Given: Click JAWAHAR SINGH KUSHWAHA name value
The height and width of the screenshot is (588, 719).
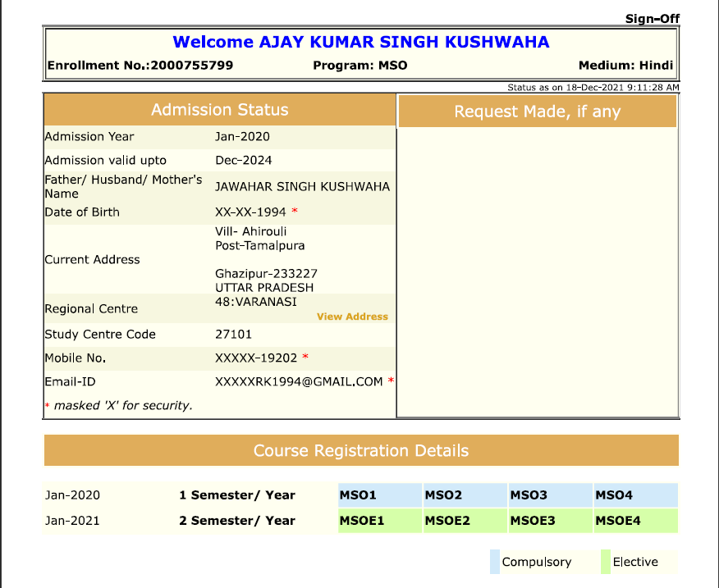Looking at the screenshot, I should point(303,186).
